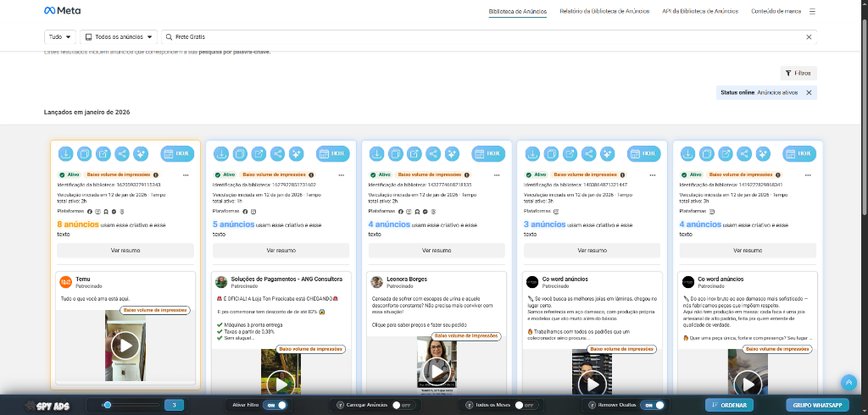The image size is (868, 415).
Task: Open the API da Biblioteca de Anúncios tab
Action: click(700, 11)
